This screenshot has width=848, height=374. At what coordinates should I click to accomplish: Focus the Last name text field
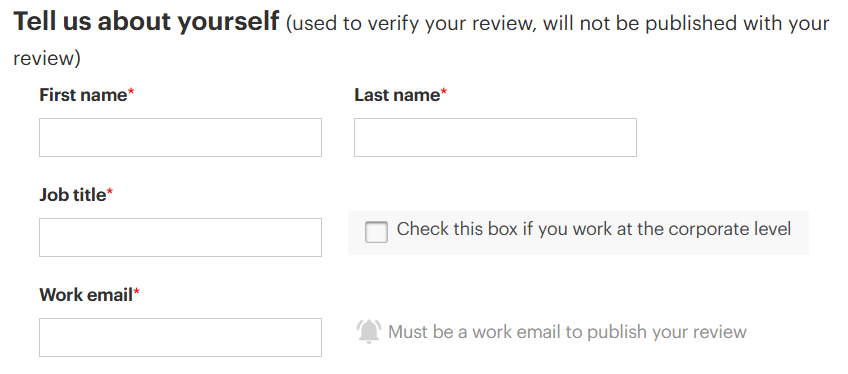click(495, 138)
